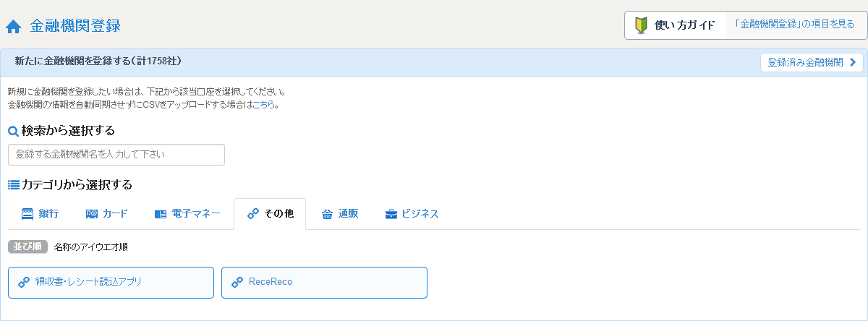
Task: Select the ReceReco institution button
Action: tap(324, 283)
